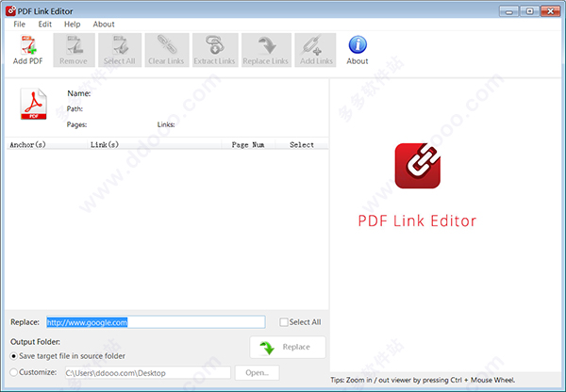Click the Select All toolbar icon
Viewport: 566px width, 392px height.
[120, 50]
